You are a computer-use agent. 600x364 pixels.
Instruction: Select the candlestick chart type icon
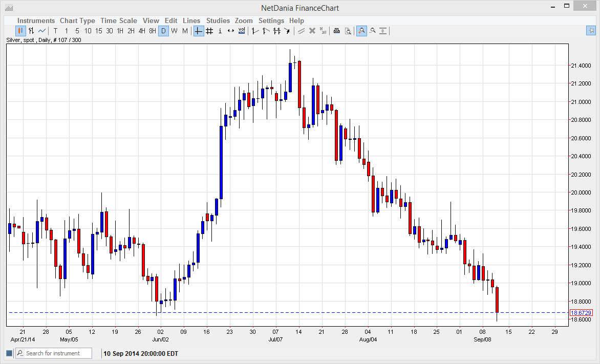(20, 31)
